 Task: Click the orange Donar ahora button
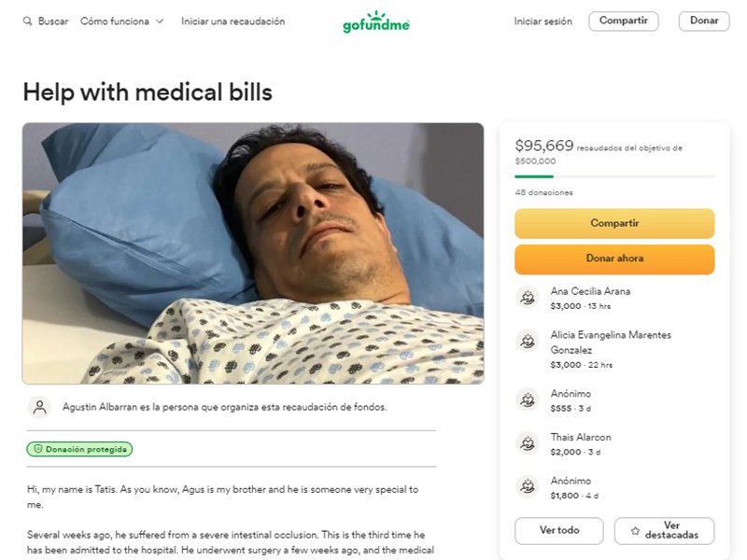tap(614, 259)
